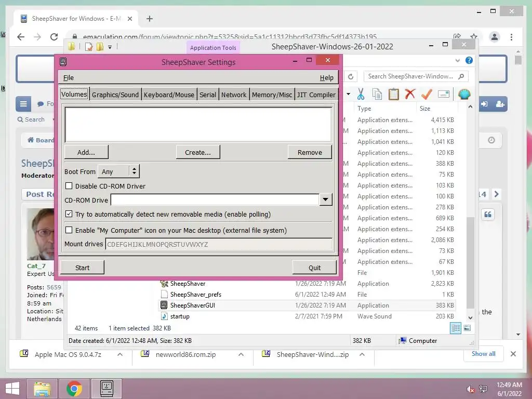Go to next forum page chevron
532x399 pixels.
click(x=496, y=194)
